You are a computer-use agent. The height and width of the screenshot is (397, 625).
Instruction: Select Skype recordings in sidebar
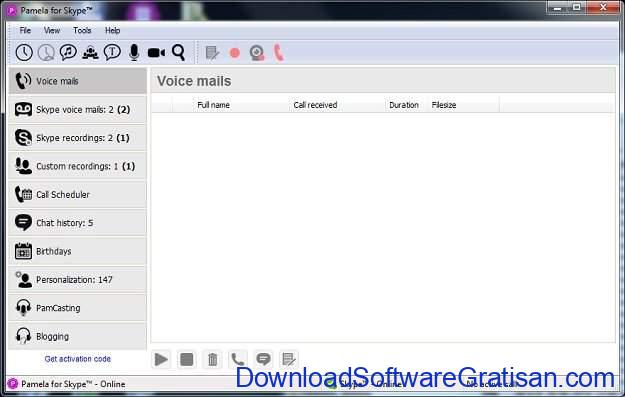pyautogui.click(x=78, y=138)
